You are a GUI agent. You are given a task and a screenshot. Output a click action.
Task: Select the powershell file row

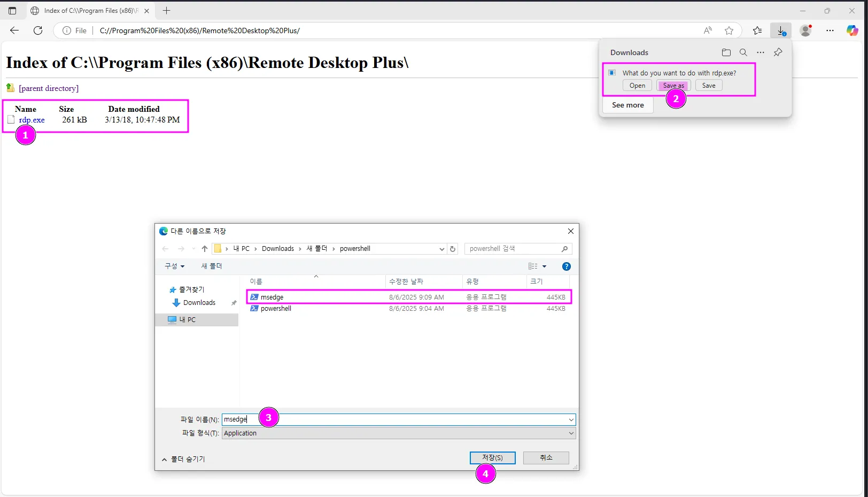coord(408,309)
